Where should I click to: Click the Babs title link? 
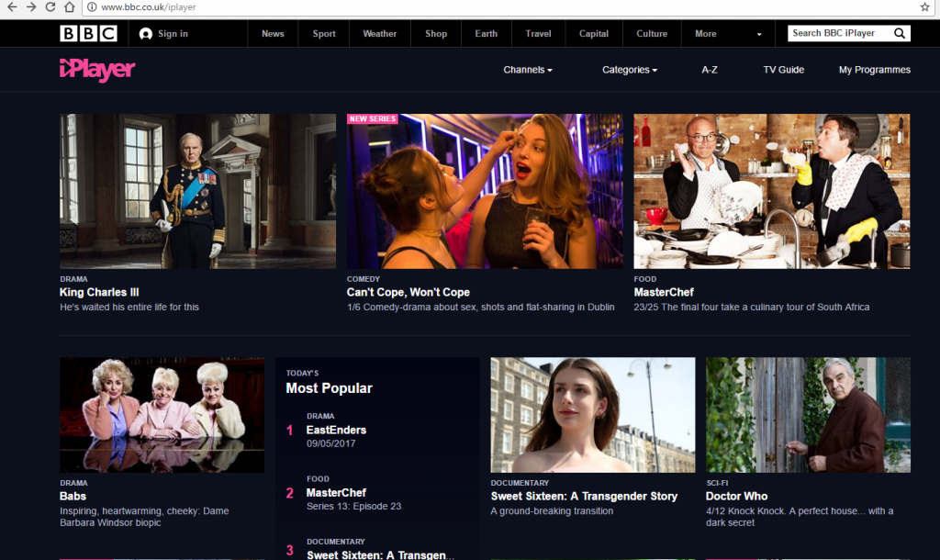tap(73, 496)
